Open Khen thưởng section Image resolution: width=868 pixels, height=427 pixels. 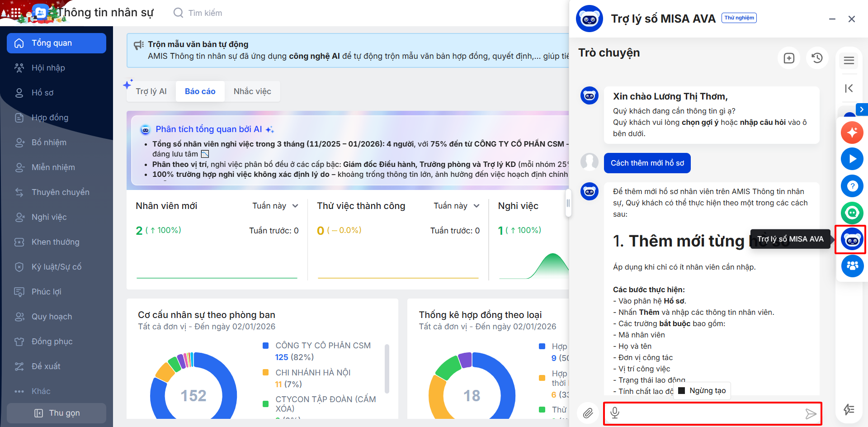click(x=57, y=242)
